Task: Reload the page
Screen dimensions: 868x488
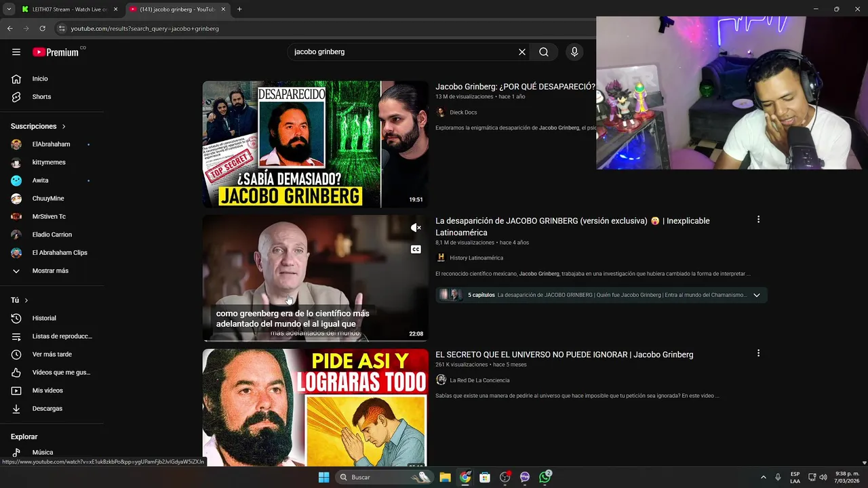Action: (x=42, y=28)
